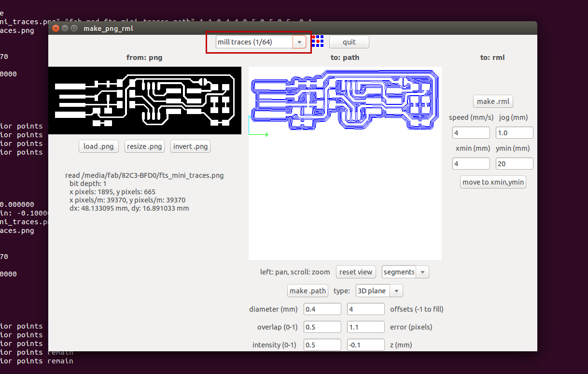This screenshot has width=588, height=374.
Task: Click the error (pixels) input field
Action: click(x=365, y=327)
